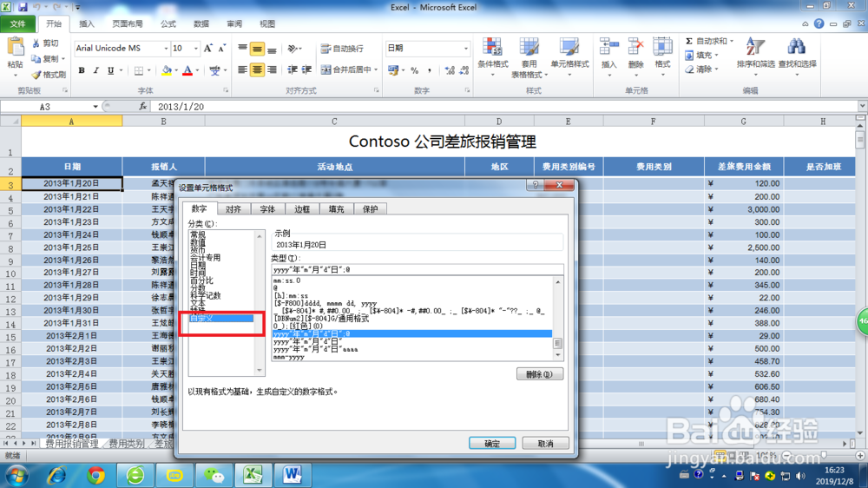Click the dialog help question mark button
This screenshot has width=868, height=488.
[535, 185]
